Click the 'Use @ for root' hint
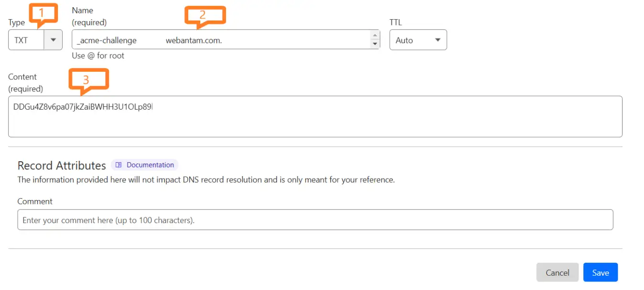This screenshot has width=644, height=290. coord(98,56)
